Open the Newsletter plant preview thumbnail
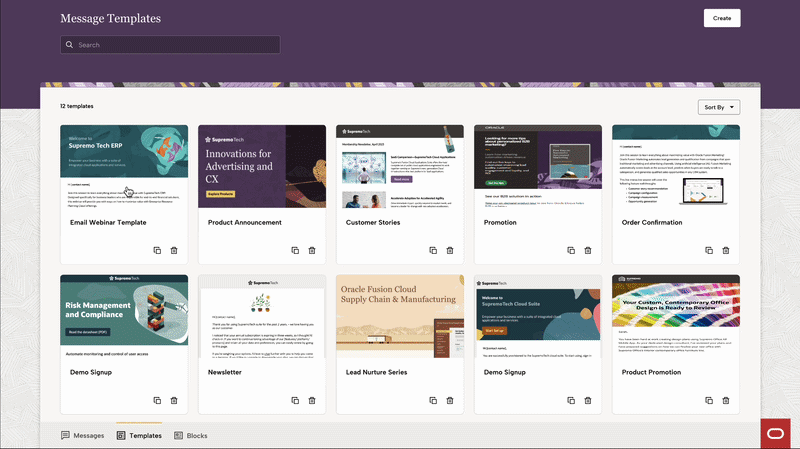800x449 pixels. pos(262,316)
